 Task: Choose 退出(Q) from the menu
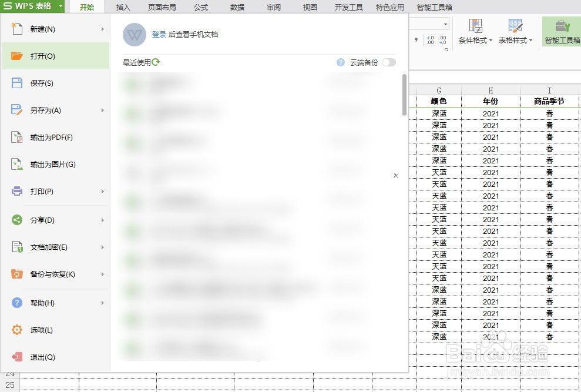click(56, 357)
